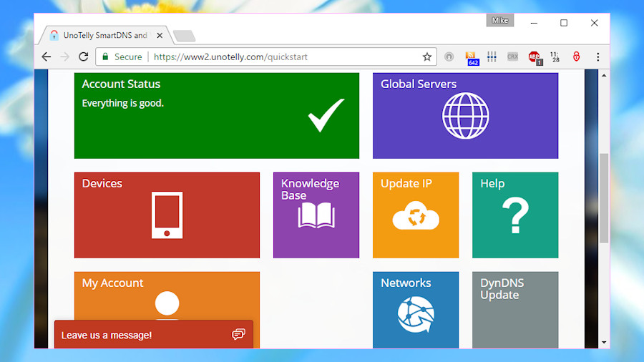Open a new browser tab
Viewport: 644px width, 362px height.
(x=185, y=36)
